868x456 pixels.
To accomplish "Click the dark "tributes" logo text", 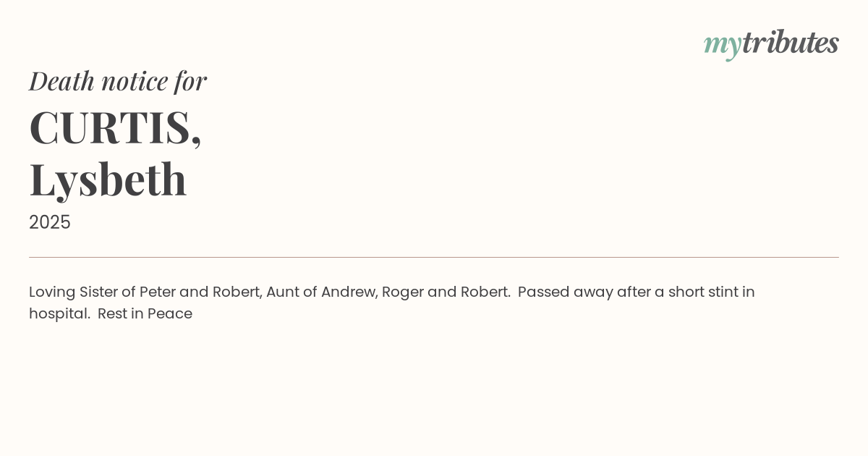I will (x=790, y=43).
